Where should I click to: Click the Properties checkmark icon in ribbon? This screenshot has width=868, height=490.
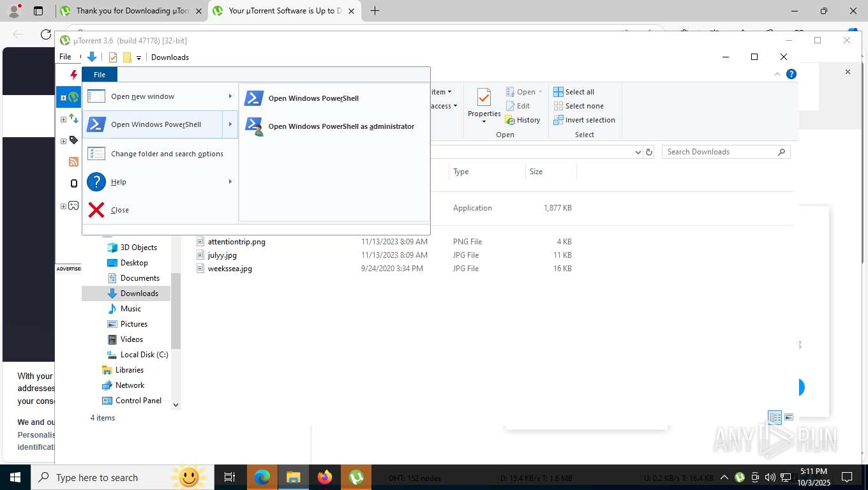(x=484, y=98)
